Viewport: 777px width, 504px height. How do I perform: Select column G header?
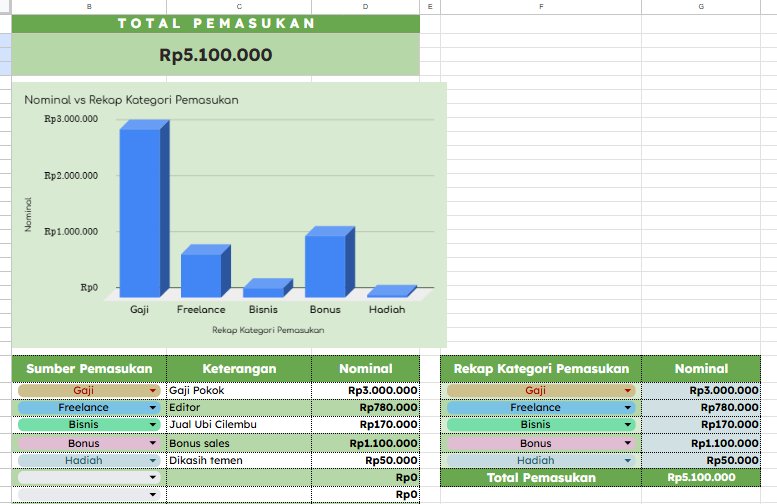point(701,6)
